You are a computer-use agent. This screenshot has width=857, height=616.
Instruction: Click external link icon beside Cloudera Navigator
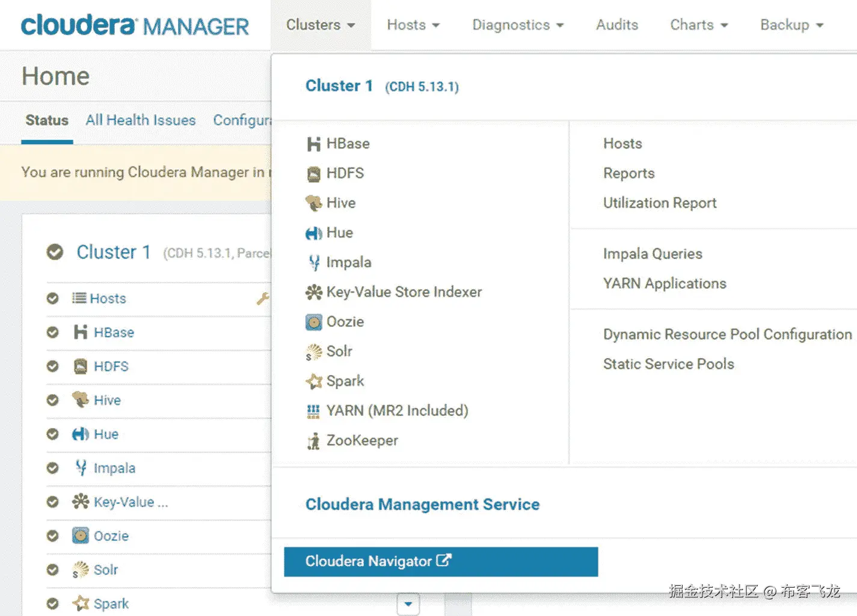pos(444,560)
